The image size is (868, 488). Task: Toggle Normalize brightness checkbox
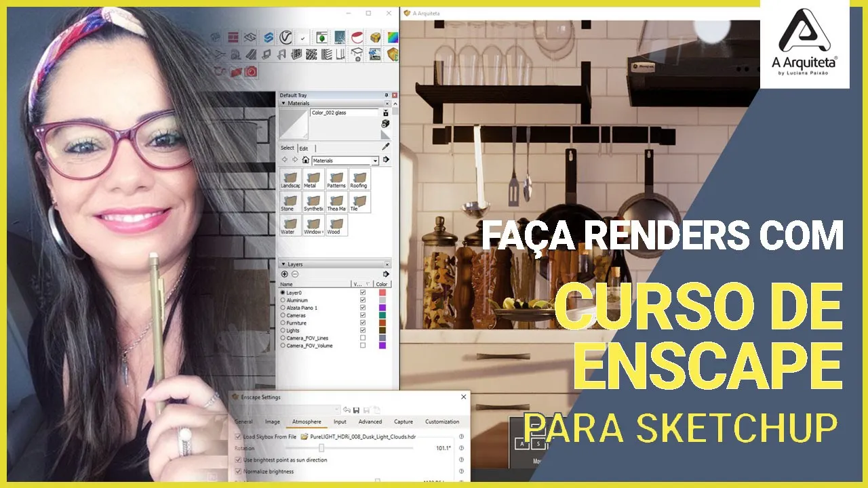pyautogui.click(x=237, y=471)
